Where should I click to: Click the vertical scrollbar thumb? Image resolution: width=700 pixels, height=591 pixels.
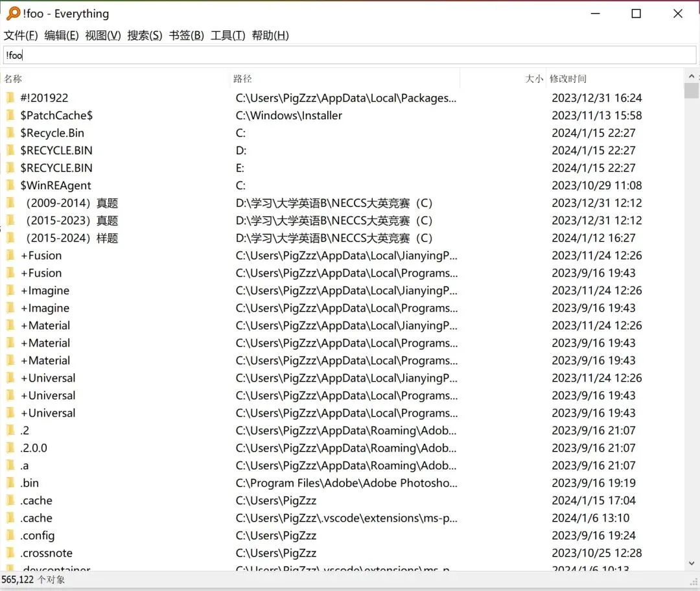[692, 91]
